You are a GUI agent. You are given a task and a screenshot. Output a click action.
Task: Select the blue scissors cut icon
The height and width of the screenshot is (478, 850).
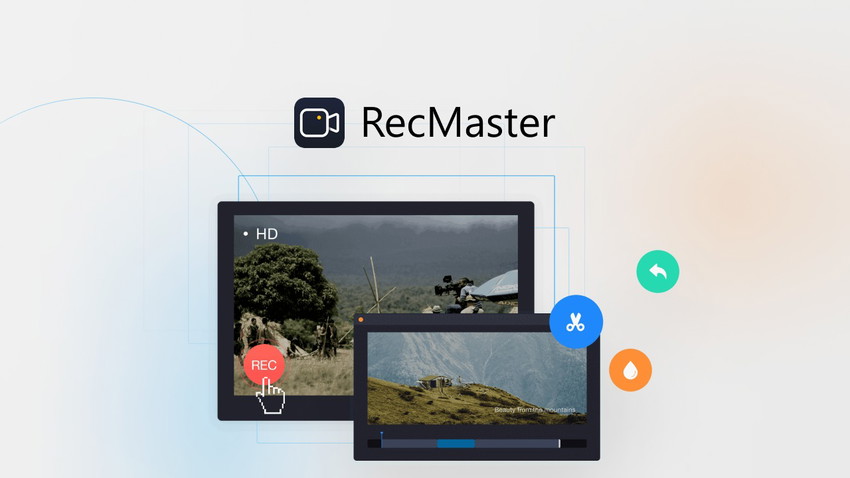point(576,322)
